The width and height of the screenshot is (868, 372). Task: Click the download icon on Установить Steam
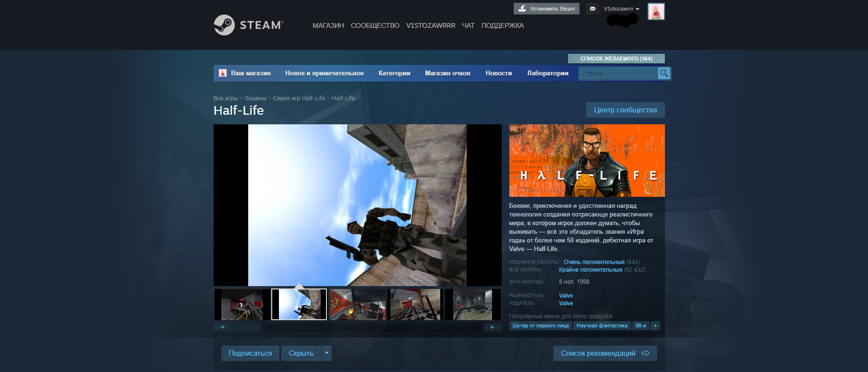[522, 9]
